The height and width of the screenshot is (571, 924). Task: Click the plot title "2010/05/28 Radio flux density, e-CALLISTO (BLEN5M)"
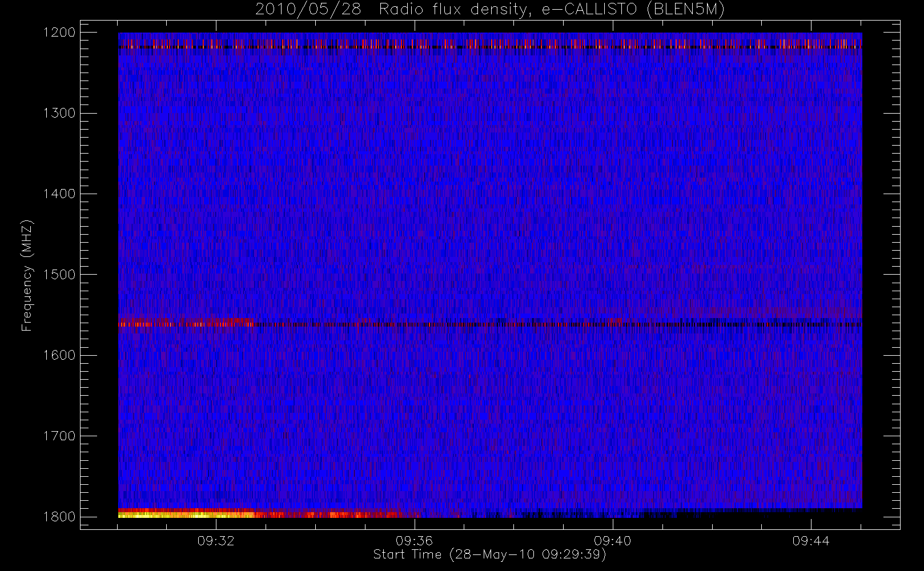[490, 10]
